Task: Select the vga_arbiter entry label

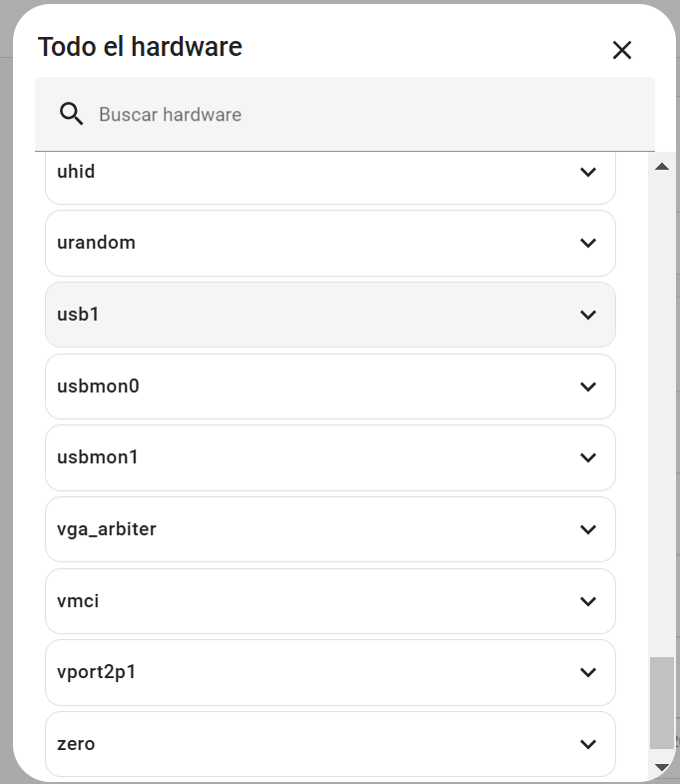Action: (107, 529)
